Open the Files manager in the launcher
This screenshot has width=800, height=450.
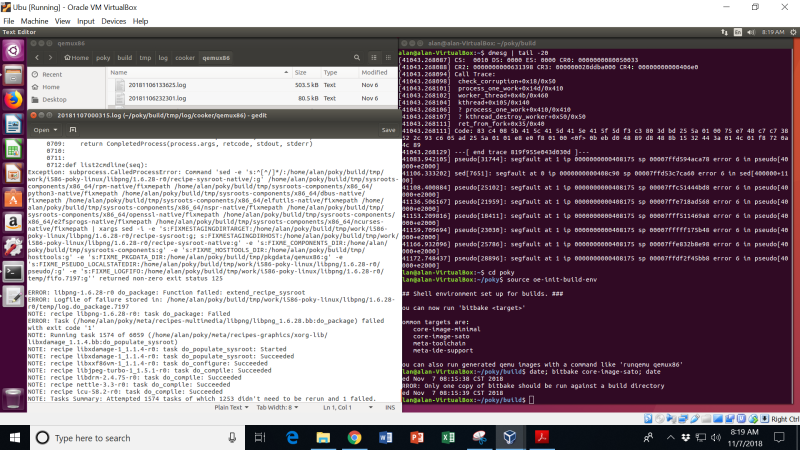tap(13, 75)
